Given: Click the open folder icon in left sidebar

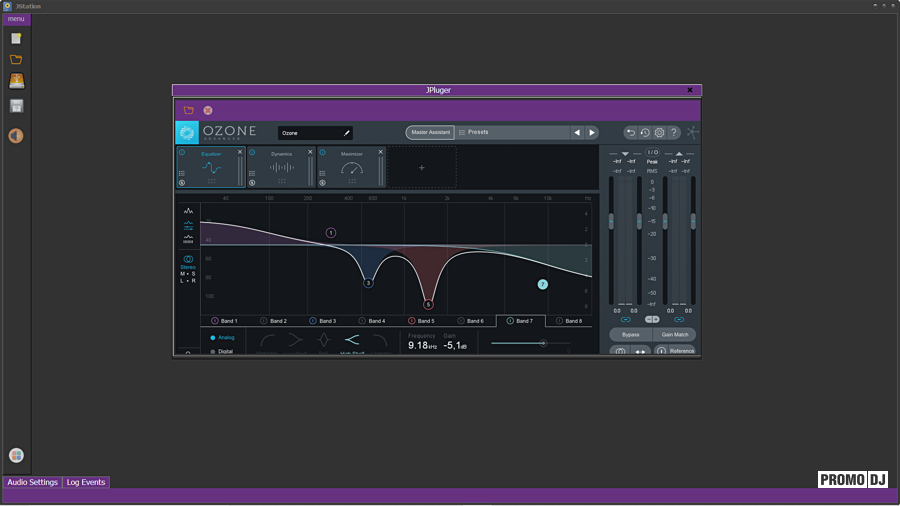Looking at the screenshot, I should click(16, 60).
